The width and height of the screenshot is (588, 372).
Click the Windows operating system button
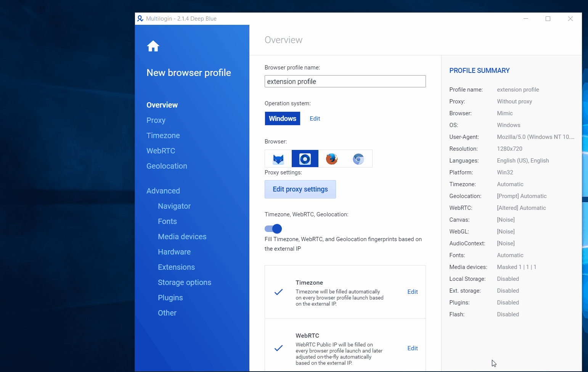283,118
